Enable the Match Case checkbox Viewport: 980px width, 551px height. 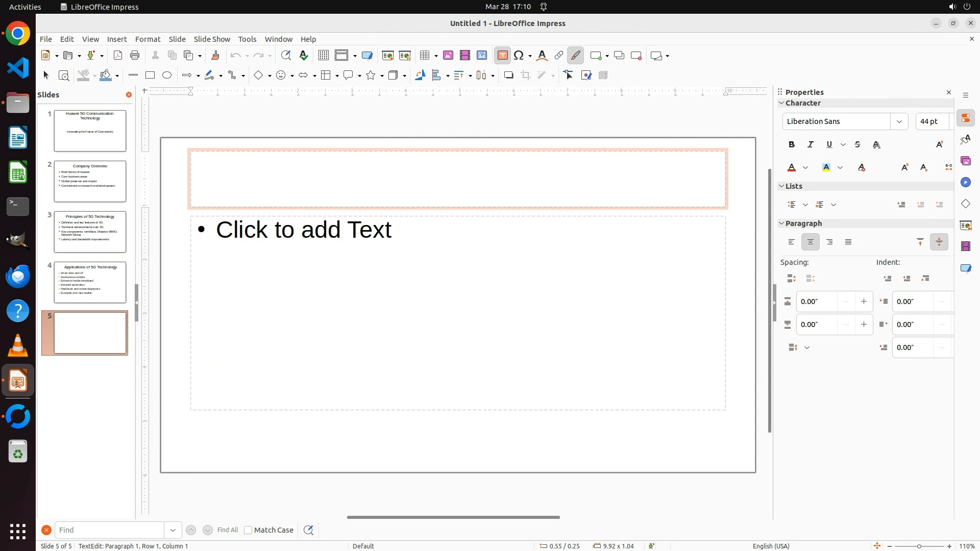(248, 530)
